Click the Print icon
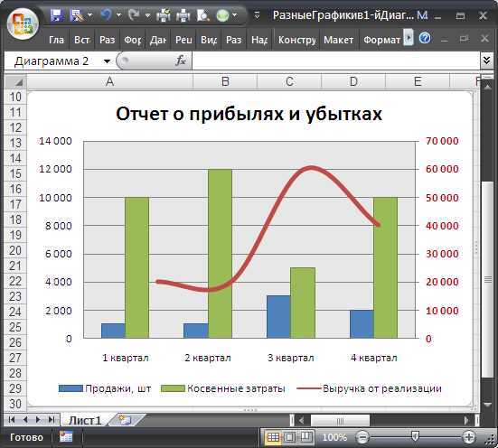Image resolution: width=498 pixels, height=448 pixels. tap(183, 14)
